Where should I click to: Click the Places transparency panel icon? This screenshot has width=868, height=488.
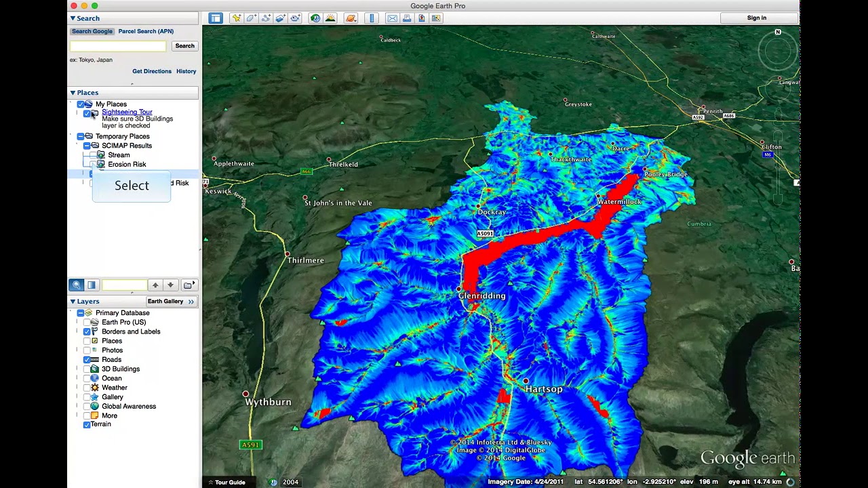92,285
